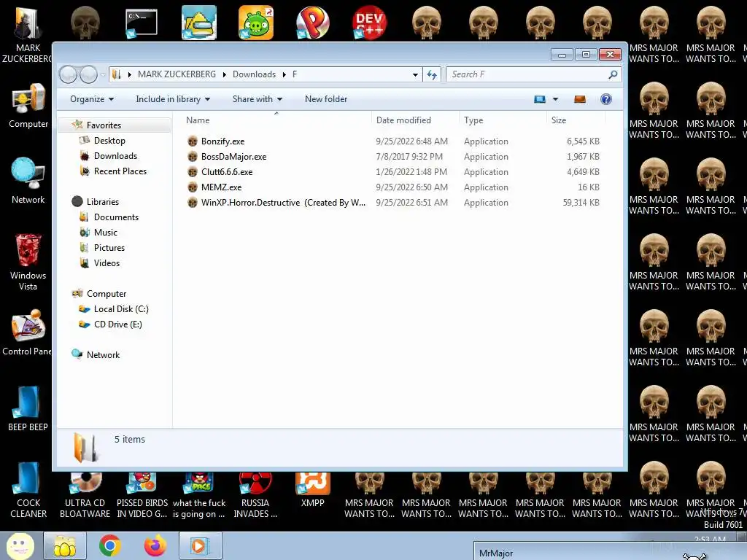Expand arrow after Downloads breadcrumb
747x560 pixels.
(285, 74)
